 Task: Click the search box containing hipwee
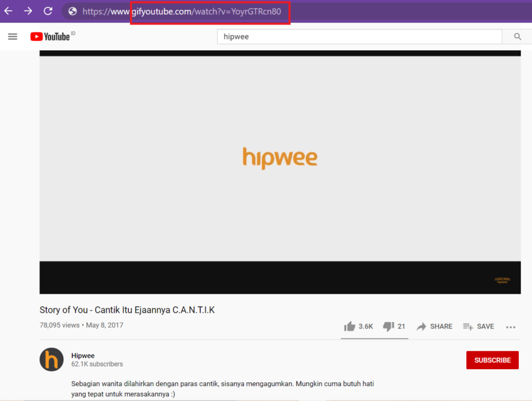[x=360, y=37]
